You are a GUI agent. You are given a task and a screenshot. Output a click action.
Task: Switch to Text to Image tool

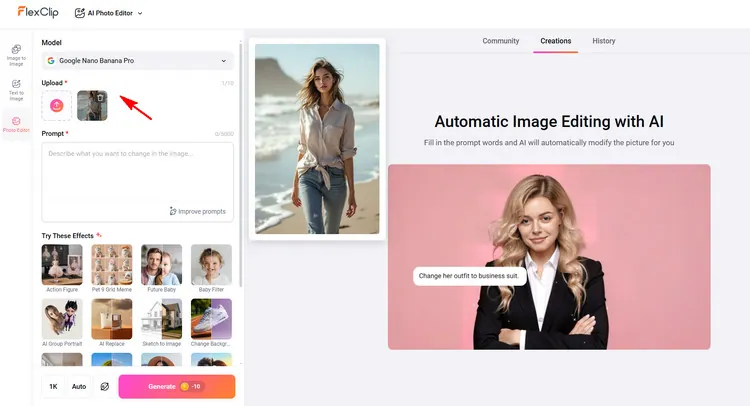(16, 90)
